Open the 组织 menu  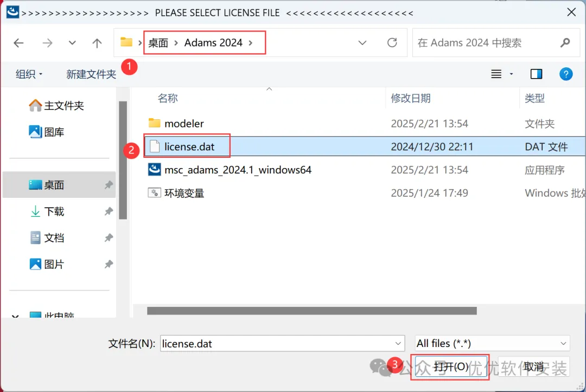(29, 74)
